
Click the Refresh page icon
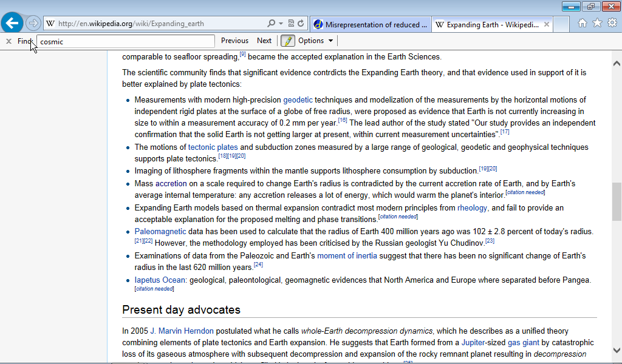pos(301,24)
